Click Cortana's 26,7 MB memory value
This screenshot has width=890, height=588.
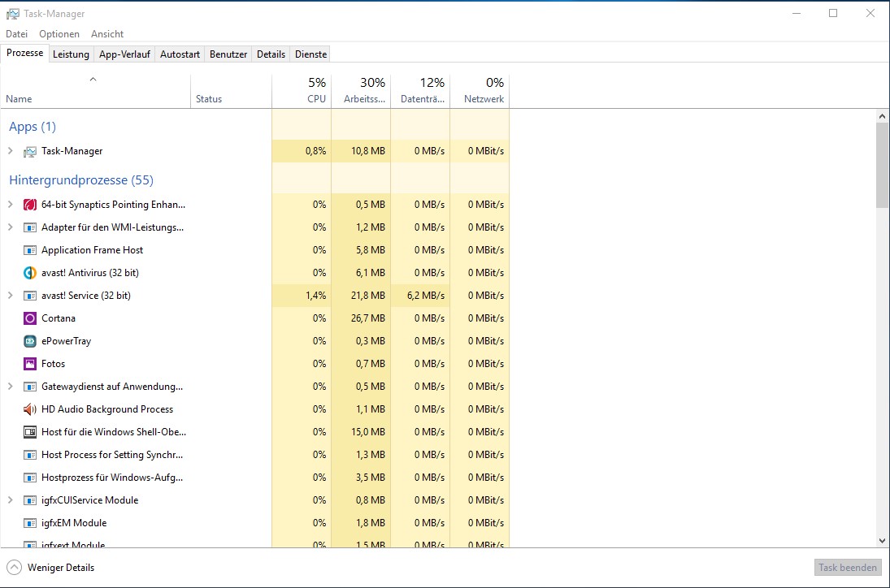click(368, 318)
